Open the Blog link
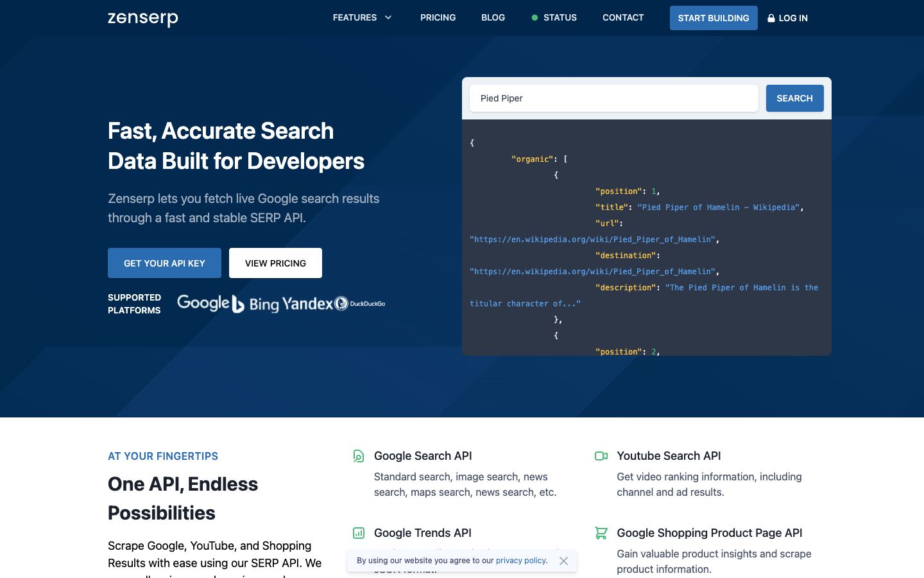The image size is (924, 578). [x=493, y=17]
